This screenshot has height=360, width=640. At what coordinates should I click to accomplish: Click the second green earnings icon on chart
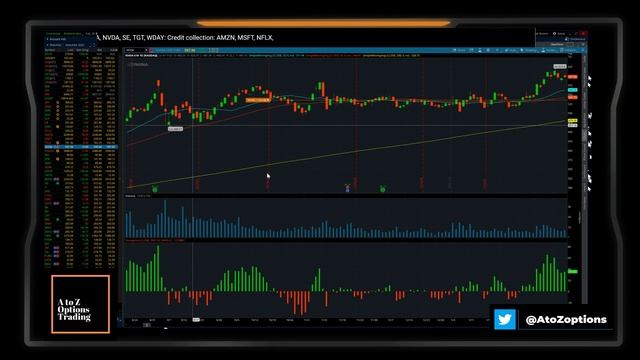click(x=383, y=189)
